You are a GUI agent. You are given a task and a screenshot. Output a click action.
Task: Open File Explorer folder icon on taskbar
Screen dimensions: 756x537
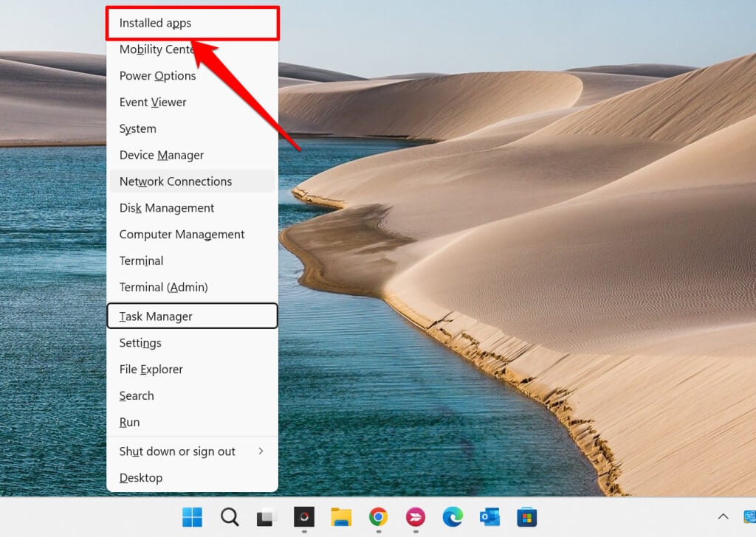pyautogui.click(x=341, y=517)
